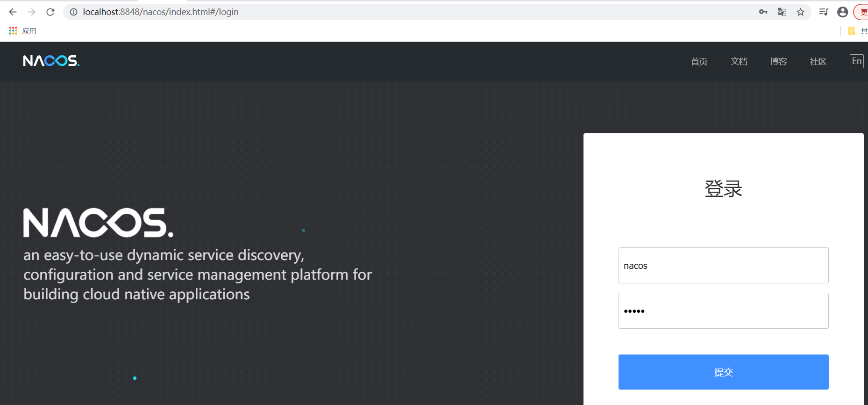Click the browser Forward arrow

(31, 12)
